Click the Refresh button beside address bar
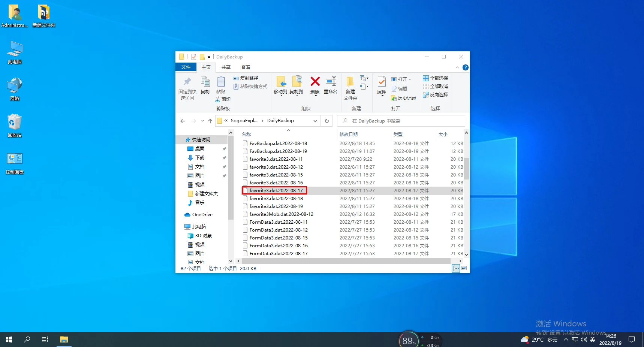Image resolution: width=644 pixels, height=347 pixels. click(327, 121)
